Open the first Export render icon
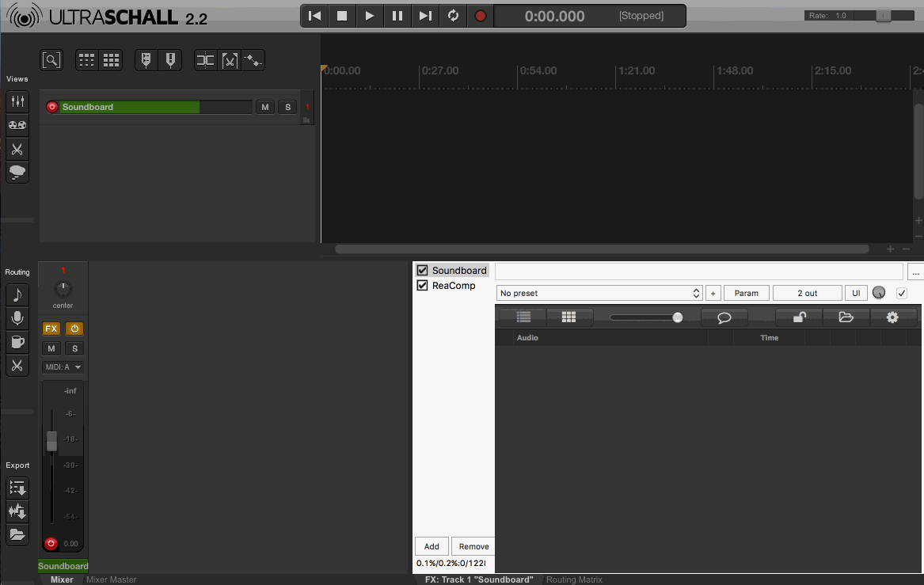The image size is (924, 585). tap(17, 488)
